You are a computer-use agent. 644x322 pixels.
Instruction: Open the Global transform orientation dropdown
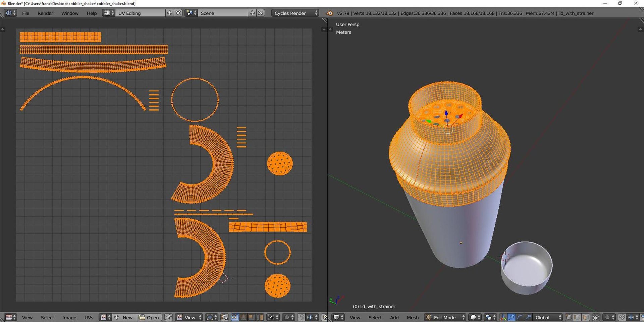tap(548, 317)
